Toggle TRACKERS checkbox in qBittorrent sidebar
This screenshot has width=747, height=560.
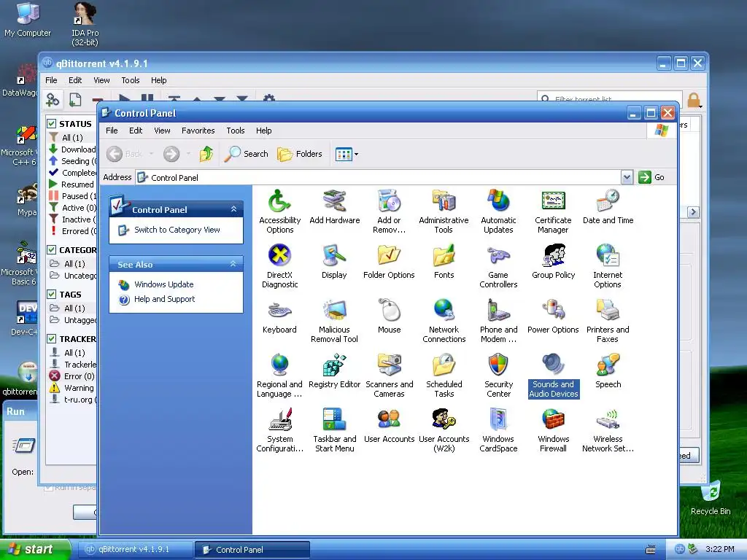pyautogui.click(x=52, y=338)
